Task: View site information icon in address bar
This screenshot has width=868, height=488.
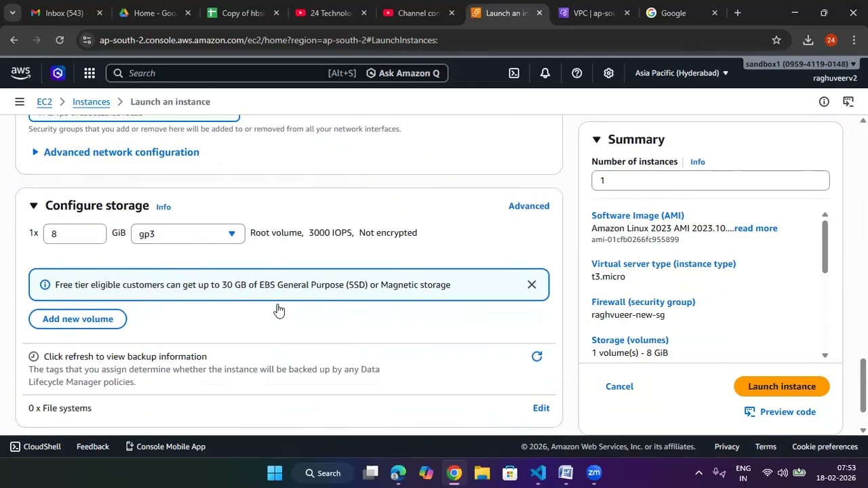Action: (86, 40)
